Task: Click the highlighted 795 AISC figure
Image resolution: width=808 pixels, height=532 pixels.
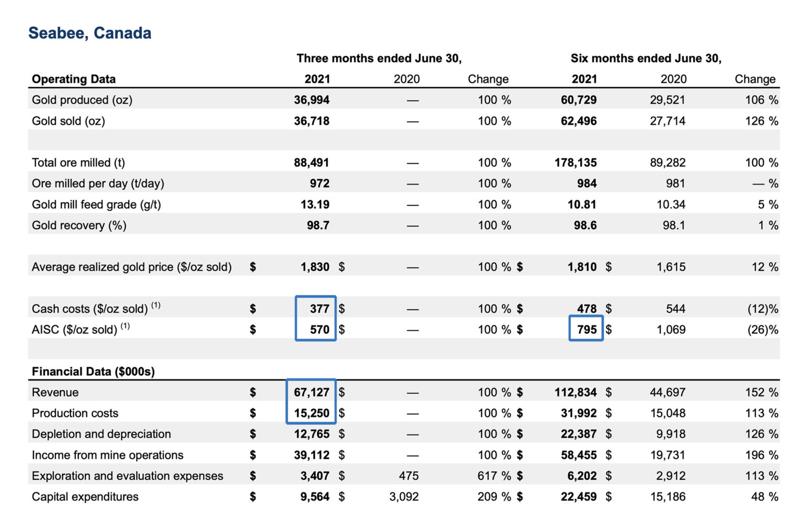Action: [x=588, y=330]
